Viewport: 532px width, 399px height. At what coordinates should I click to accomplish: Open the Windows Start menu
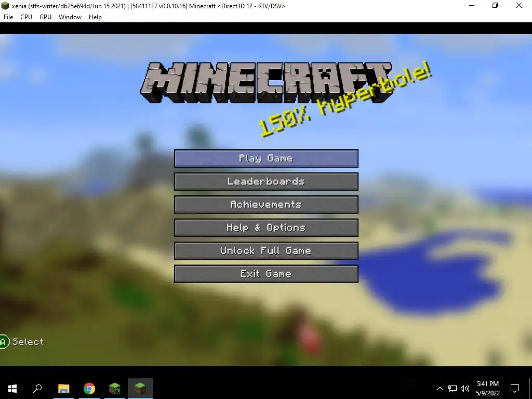pyautogui.click(x=12, y=389)
